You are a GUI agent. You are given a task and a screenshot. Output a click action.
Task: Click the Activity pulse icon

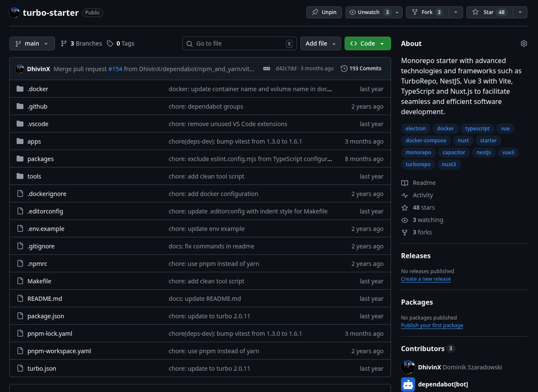tap(405, 195)
